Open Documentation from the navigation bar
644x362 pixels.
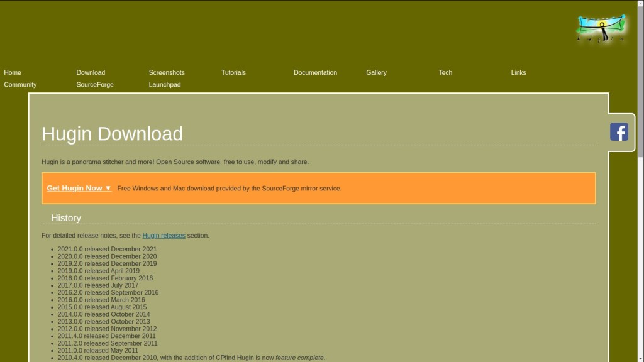click(x=316, y=73)
